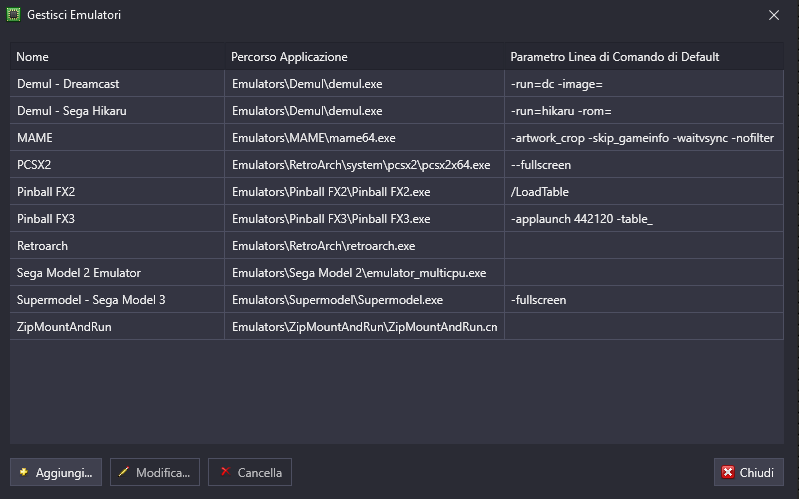This screenshot has height=499, width=799.
Task: Click the pencil icon on Modifica button
Action: pyautogui.click(x=123, y=472)
